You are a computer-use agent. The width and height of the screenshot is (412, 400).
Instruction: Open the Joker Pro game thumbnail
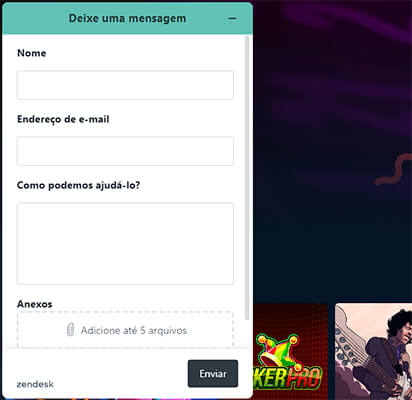click(x=290, y=351)
